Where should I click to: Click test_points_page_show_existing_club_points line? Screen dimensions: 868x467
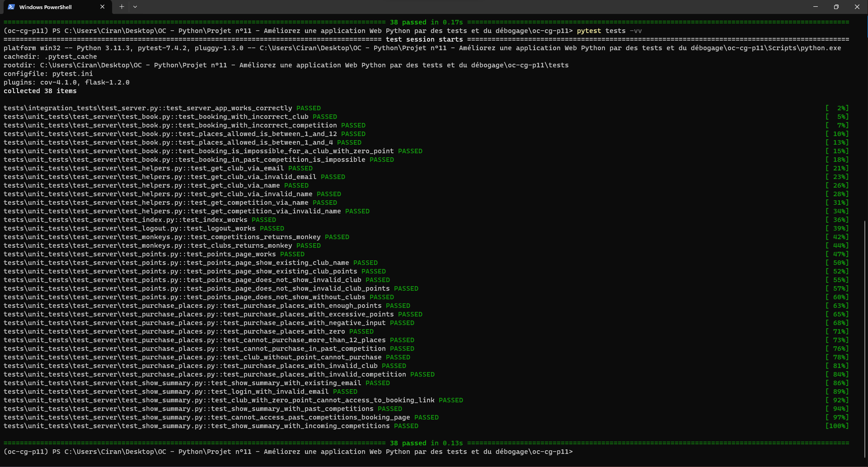coord(195,271)
